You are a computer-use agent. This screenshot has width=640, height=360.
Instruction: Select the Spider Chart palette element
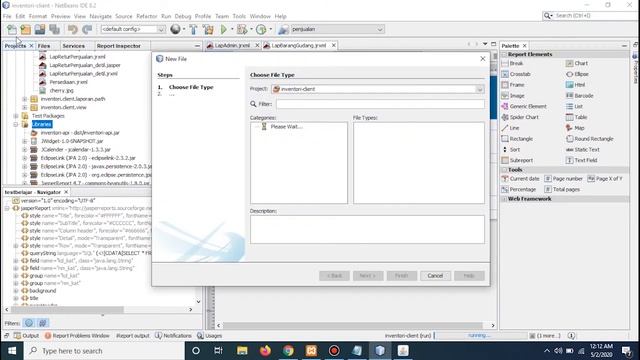click(520, 117)
